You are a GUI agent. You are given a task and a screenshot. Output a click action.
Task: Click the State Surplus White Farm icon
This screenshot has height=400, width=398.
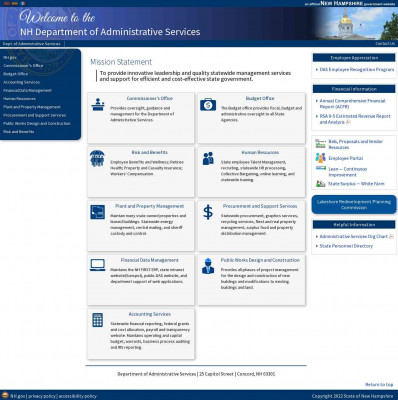click(x=321, y=183)
